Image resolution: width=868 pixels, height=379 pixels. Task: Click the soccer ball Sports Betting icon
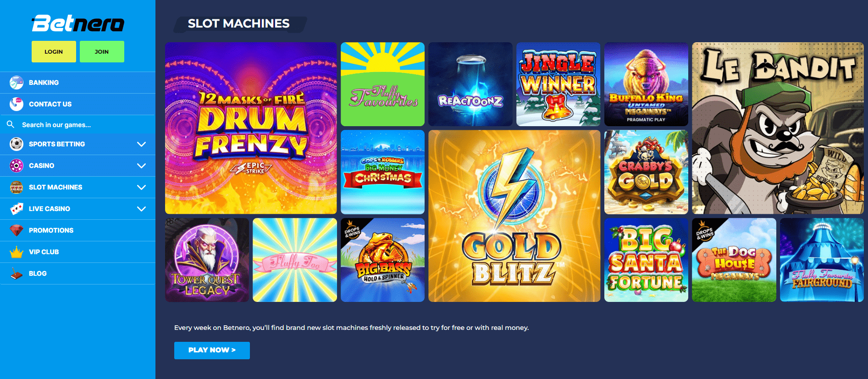(x=17, y=144)
